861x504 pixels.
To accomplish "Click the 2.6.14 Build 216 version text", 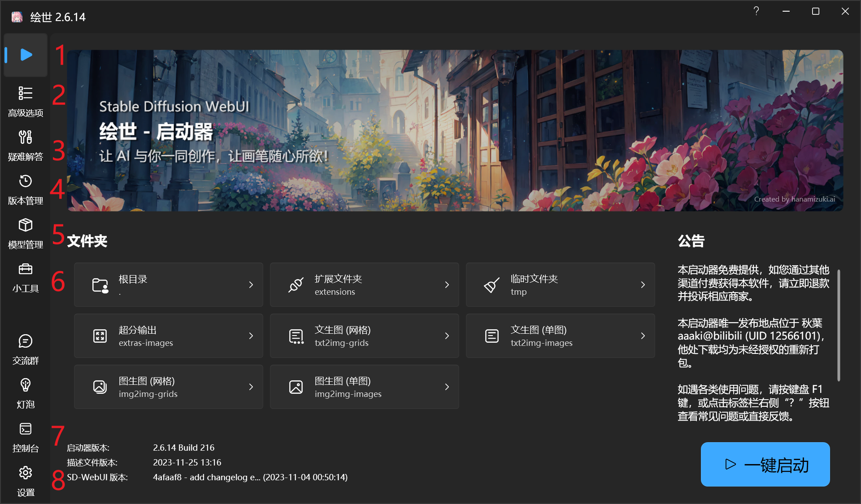I will [x=183, y=448].
